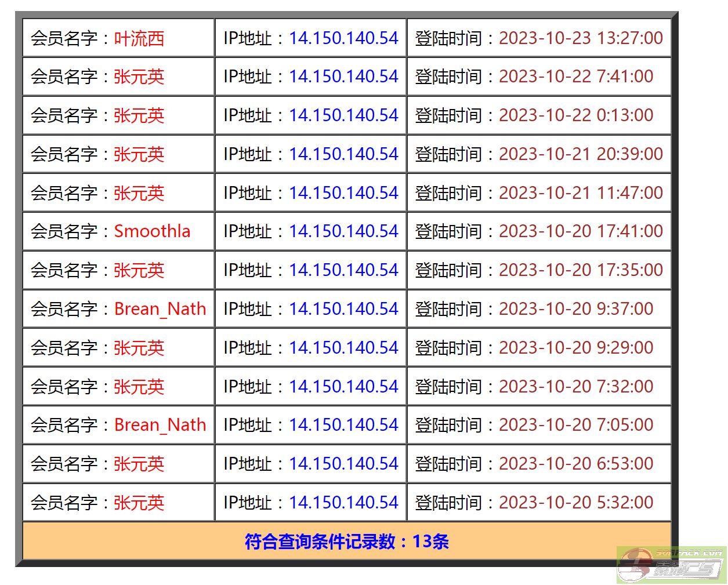Select Brean_Nath in the 7:05:00 login row
The width and height of the screenshot is (728, 585).
160,425
